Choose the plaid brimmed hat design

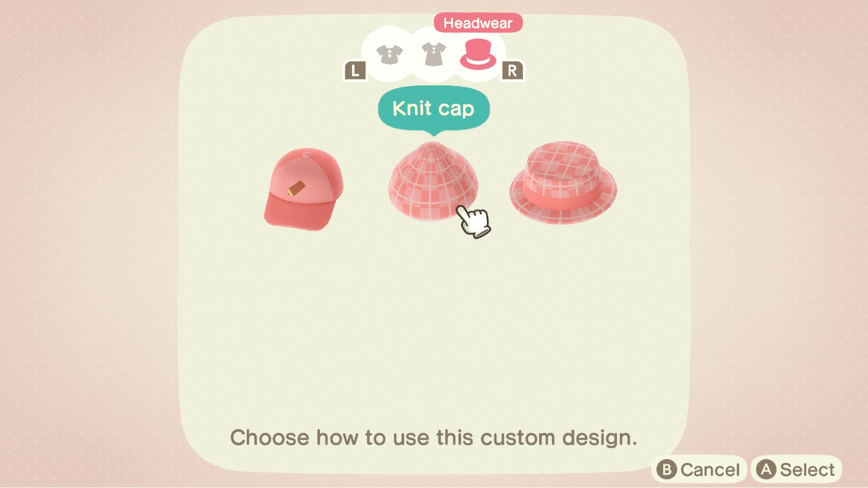[x=563, y=182]
